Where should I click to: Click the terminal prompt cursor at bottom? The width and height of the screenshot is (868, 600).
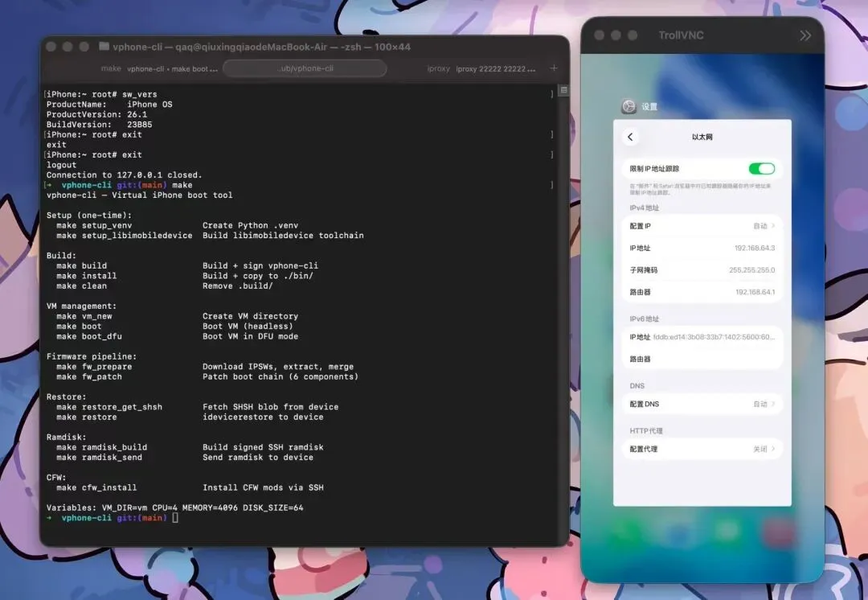point(175,518)
